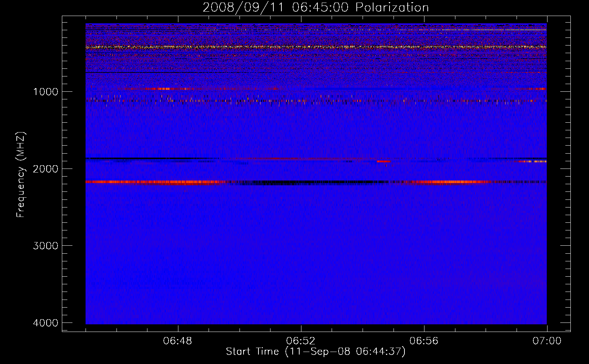Click the 'Start Time' x-axis label
The height and width of the screenshot is (364, 589).
[316, 352]
